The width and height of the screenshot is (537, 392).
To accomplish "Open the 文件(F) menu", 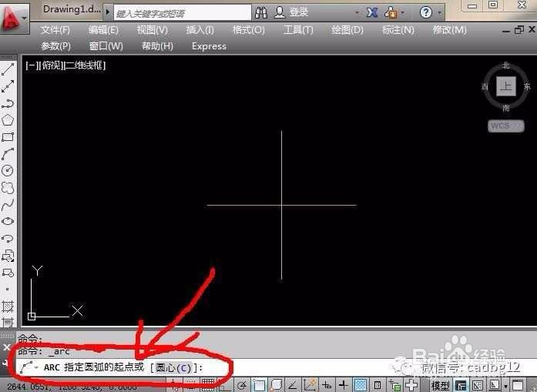I will coord(55,30).
